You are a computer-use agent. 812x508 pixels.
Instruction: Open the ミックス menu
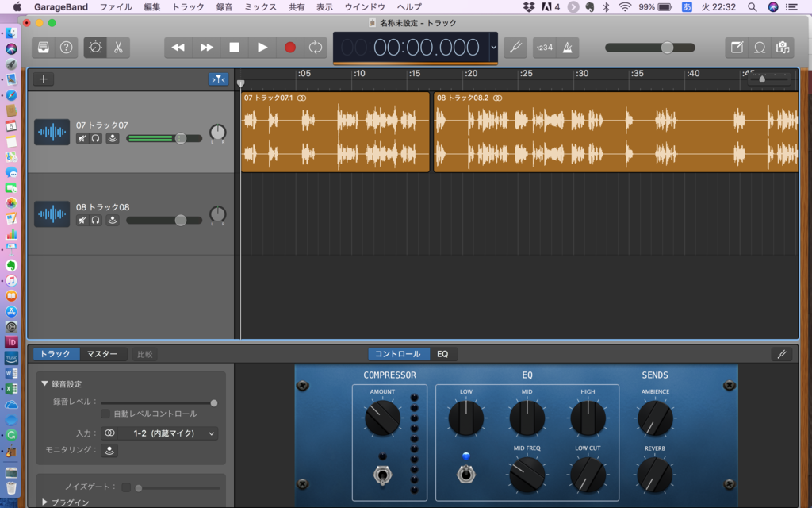(260, 6)
